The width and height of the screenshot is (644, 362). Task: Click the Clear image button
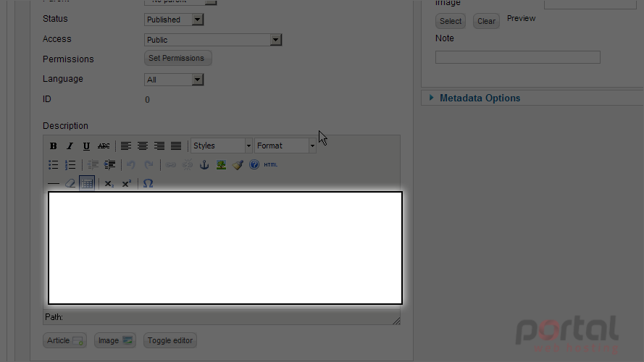486,21
